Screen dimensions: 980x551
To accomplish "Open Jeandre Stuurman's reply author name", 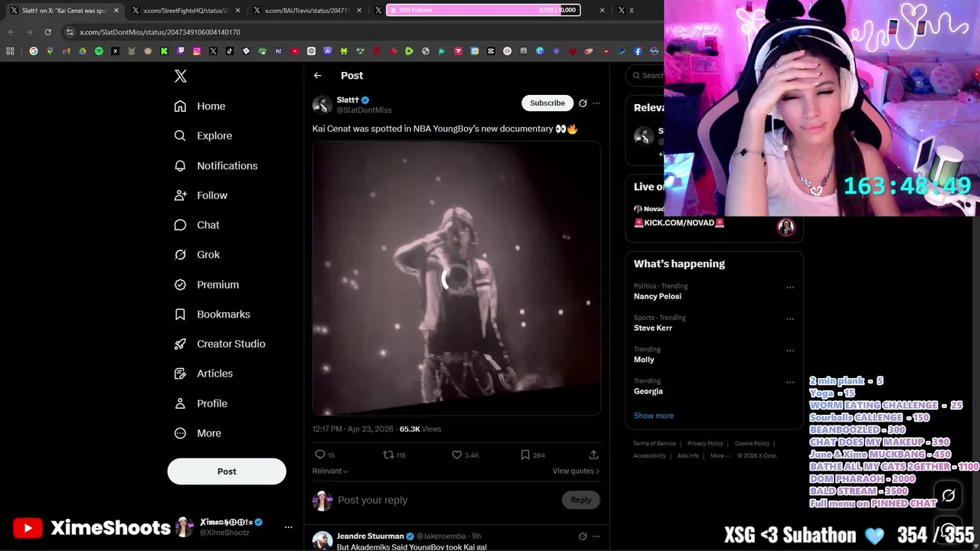I will tap(370, 536).
